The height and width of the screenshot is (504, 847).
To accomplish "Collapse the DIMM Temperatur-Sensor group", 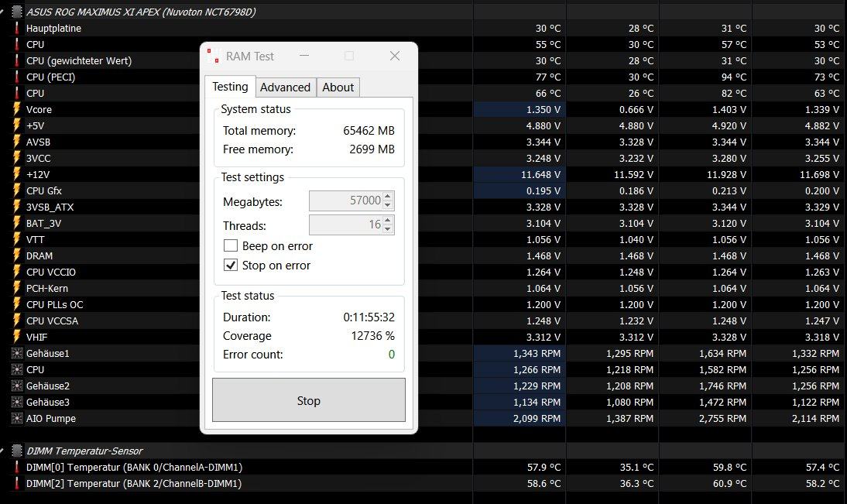I will [x=2, y=451].
